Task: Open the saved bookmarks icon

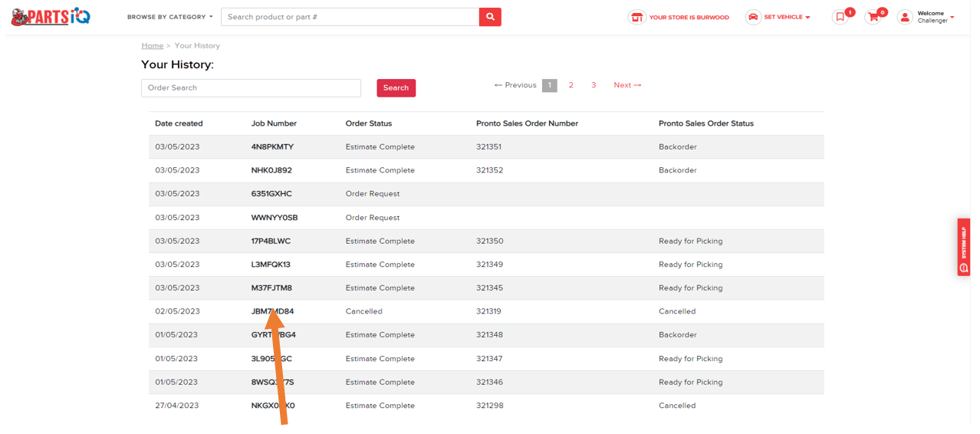Action: (x=840, y=17)
